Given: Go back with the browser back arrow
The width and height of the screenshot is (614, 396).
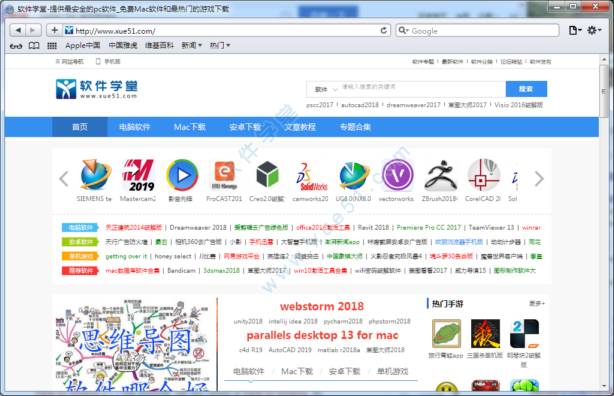Looking at the screenshot, I should click(x=18, y=30).
